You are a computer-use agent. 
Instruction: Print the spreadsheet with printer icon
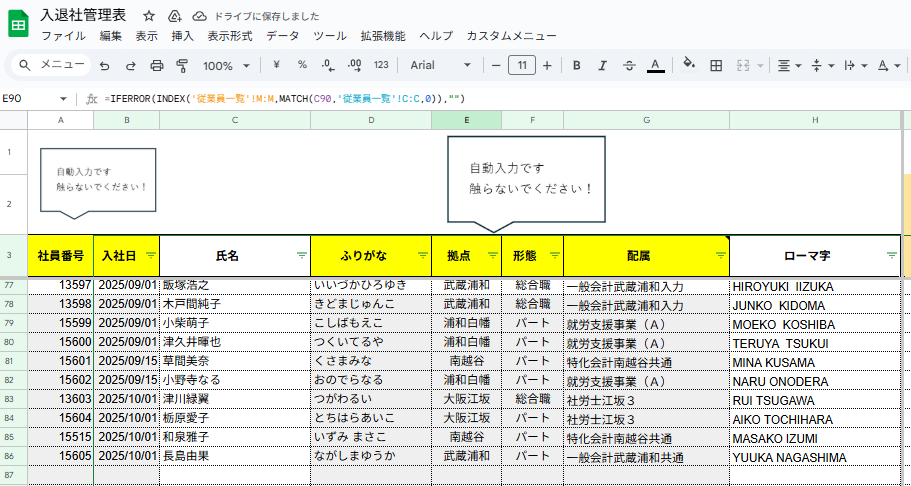pos(156,65)
